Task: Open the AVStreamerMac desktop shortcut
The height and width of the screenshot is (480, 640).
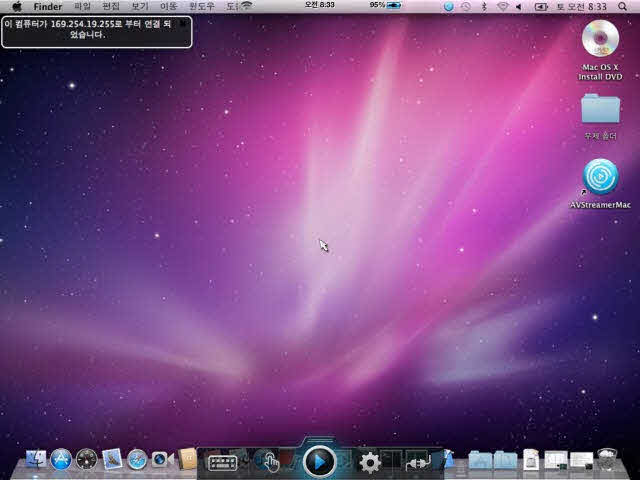Action: tap(600, 183)
